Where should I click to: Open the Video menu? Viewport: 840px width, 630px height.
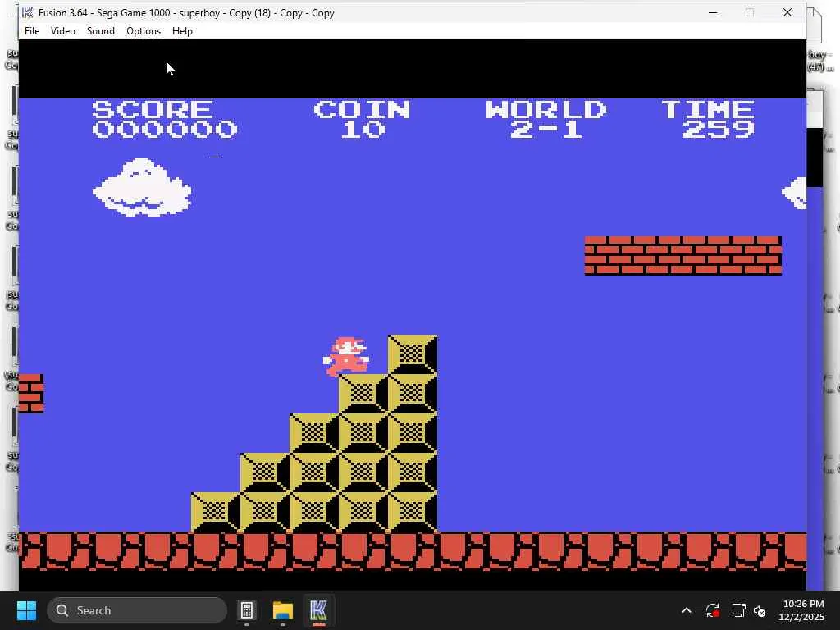point(62,31)
